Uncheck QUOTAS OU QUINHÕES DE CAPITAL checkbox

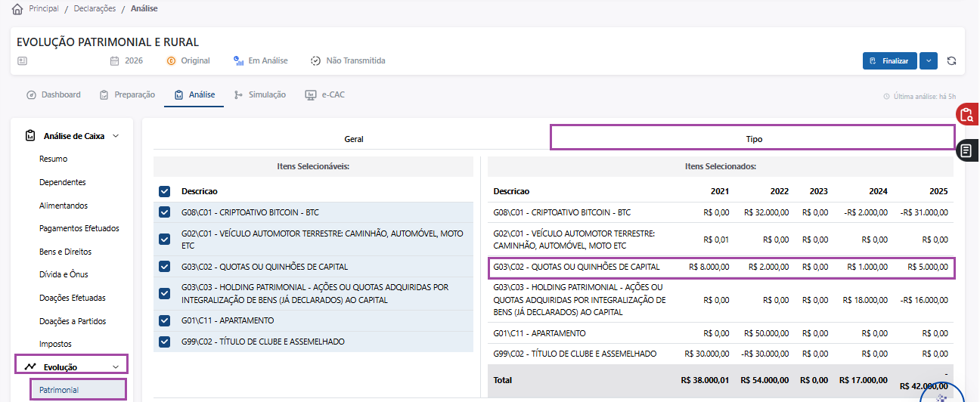click(164, 267)
